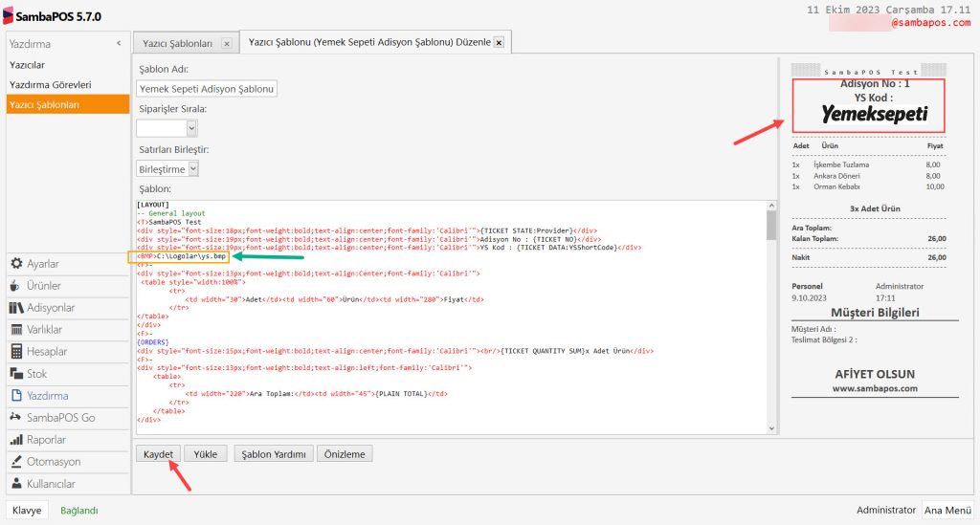Close the Yazıcı Şablonları tab

pos(227,44)
